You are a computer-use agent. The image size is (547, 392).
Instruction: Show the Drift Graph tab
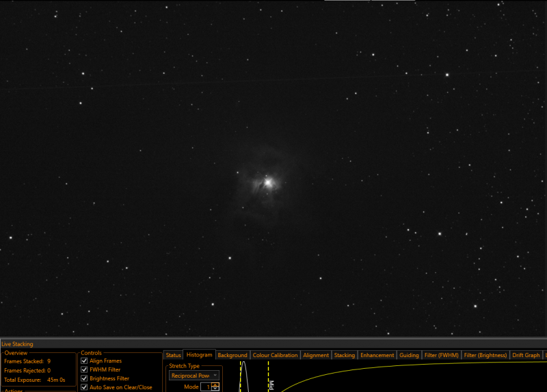pyautogui.click(x=526, y=355)
